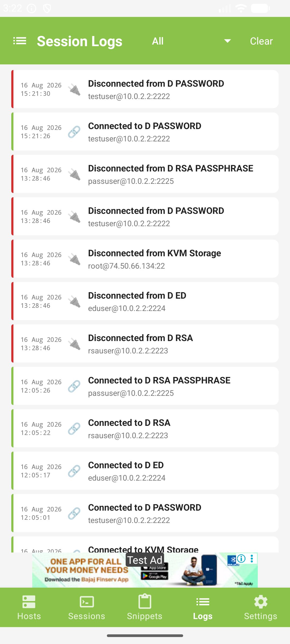The image size is (290, 644).
Task: Select Disconnected from D ED log entry
Action: tap(145, 301)
